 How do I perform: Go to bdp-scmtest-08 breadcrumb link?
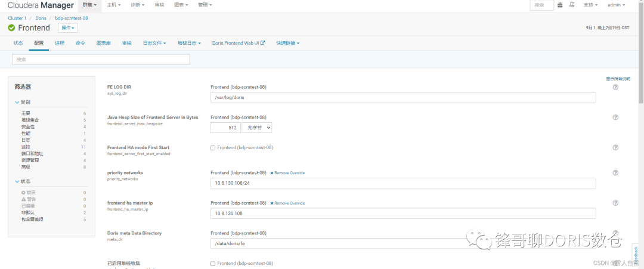pos(72,18)
